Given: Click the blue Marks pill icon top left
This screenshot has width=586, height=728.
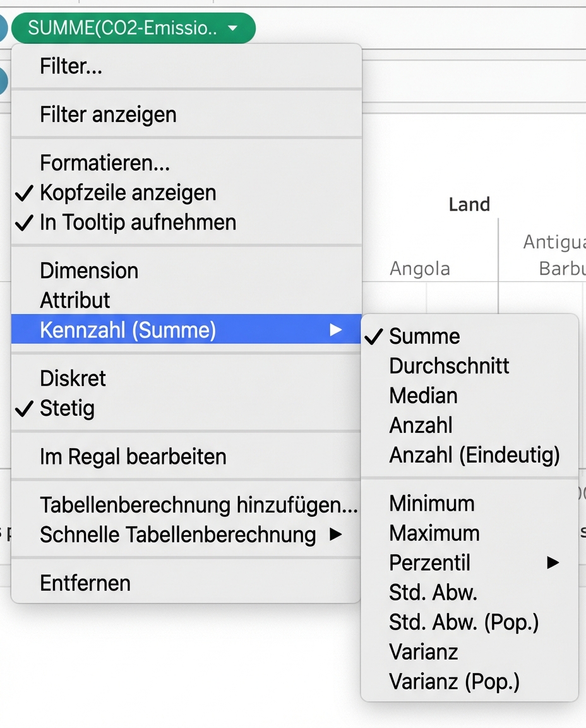Looking at the screenshot, I should [4, 28].
